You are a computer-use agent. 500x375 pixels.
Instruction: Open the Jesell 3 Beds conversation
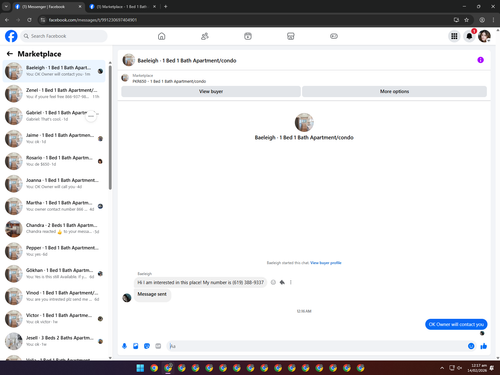[x=54, y=341]
